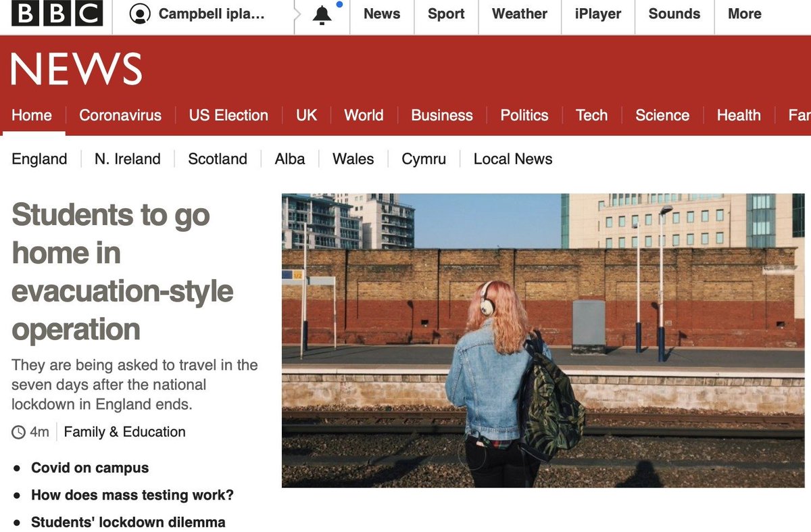Image resolution: width=811 pixels, height=532 pixels.
Task: Select the UK tab
Action: tap(306, 116)
